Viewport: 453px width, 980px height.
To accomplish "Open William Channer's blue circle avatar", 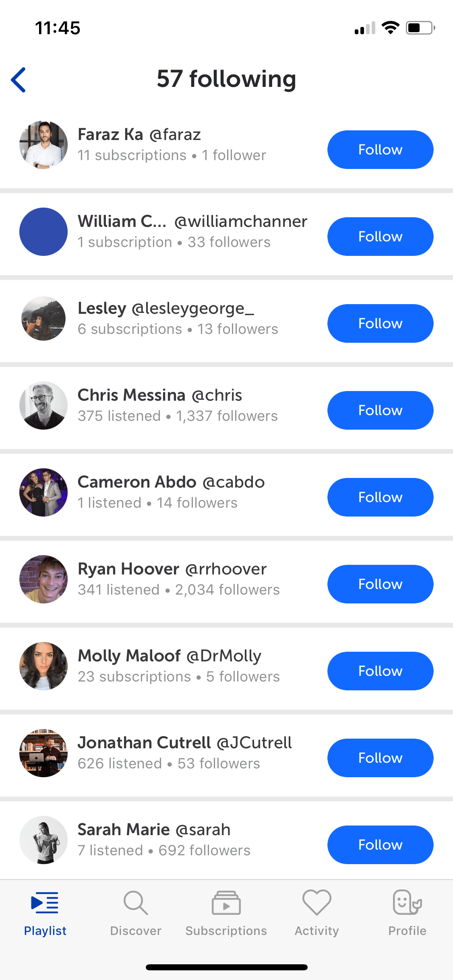I will click(x=43, y=232).
